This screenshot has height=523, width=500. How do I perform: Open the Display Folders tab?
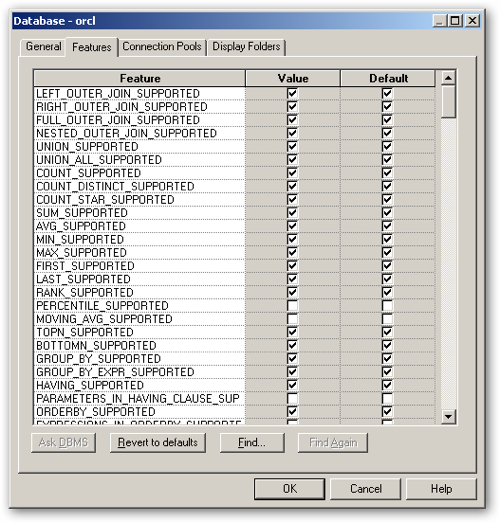pyautogui.click(x=246, y=47)
